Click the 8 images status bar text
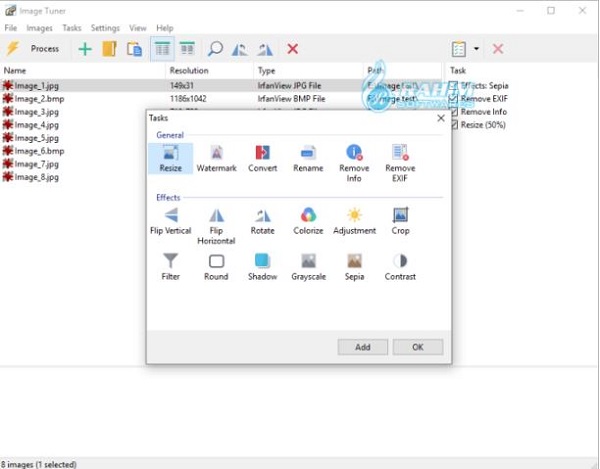The width and height of the screenshot is (600, 469). 38,464
